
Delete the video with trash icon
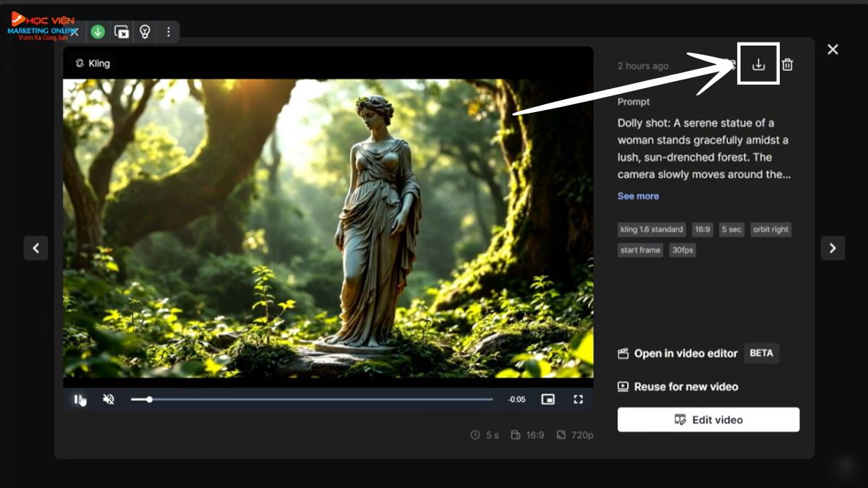pos(788,64)
